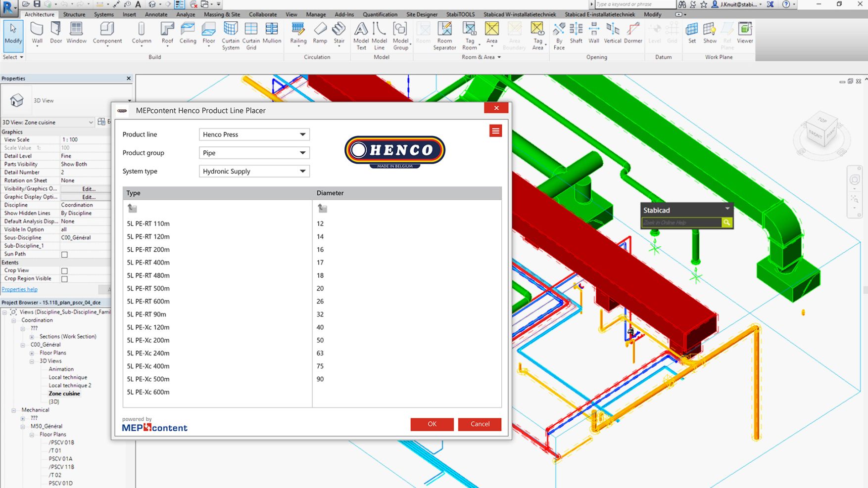The image size is (868, 488).
Task: Select the Door tool
Action: (56, 34)
